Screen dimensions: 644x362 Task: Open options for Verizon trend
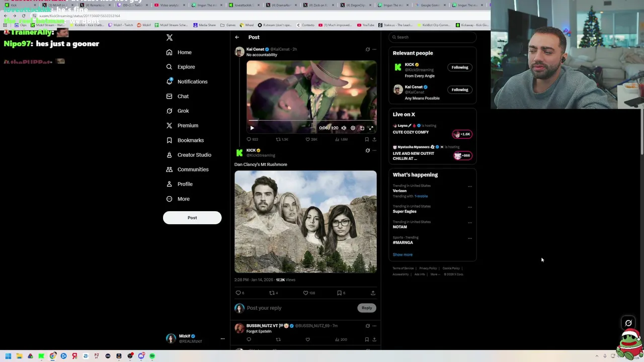(470, 187)
